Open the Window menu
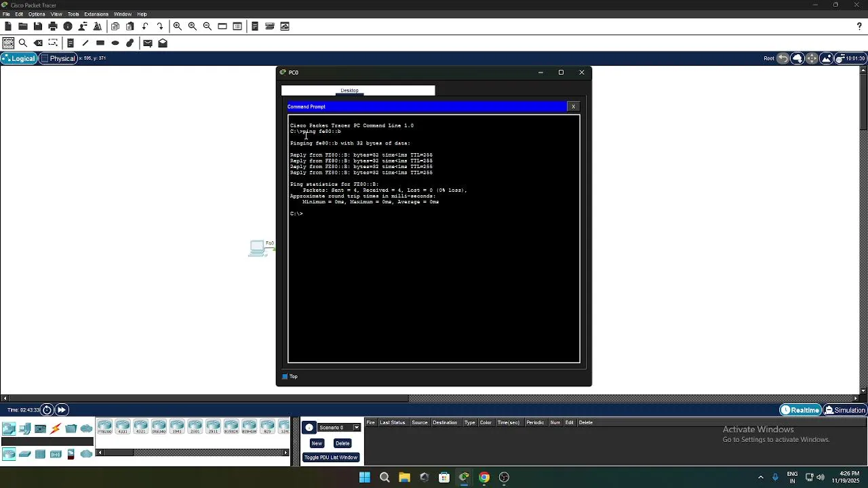868x488 pixels. pos(123,14)
